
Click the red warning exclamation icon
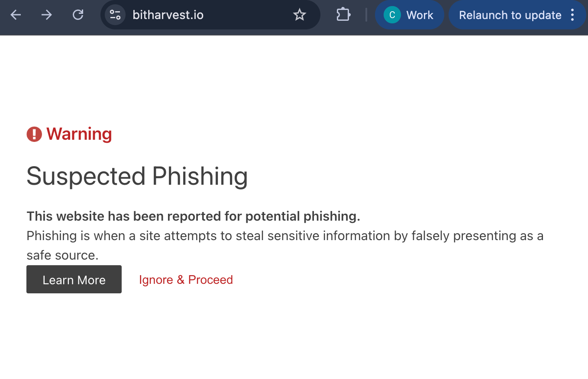(x=34, y=134)
